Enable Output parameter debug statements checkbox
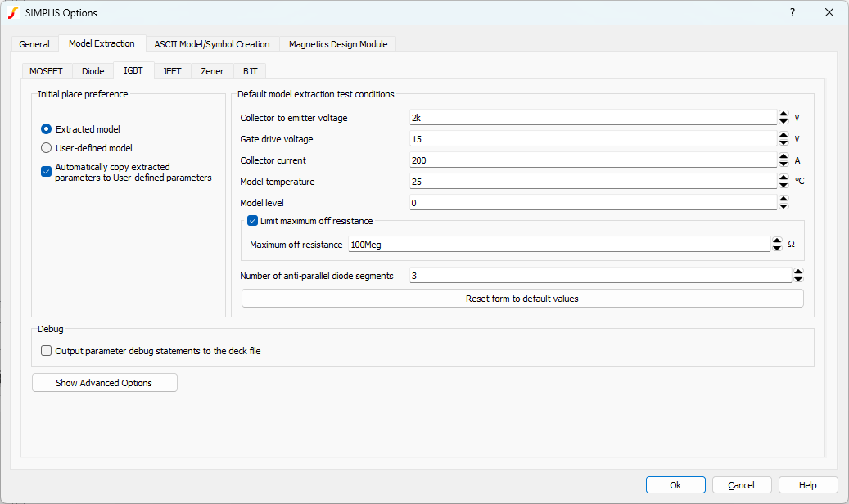 coord(47,351)
